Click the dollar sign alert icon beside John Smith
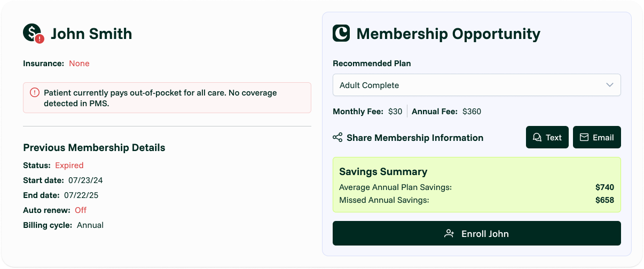The image size is (644, 269). [x=33, y=34]
